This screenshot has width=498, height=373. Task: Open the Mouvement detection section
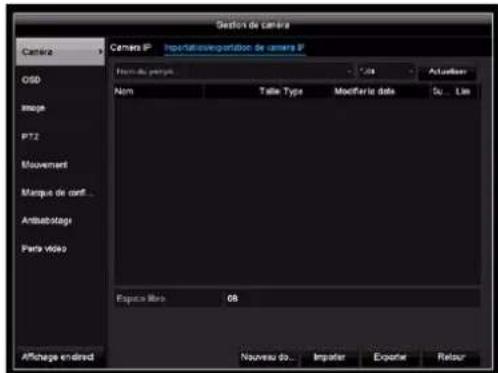(x=44, y=165)
